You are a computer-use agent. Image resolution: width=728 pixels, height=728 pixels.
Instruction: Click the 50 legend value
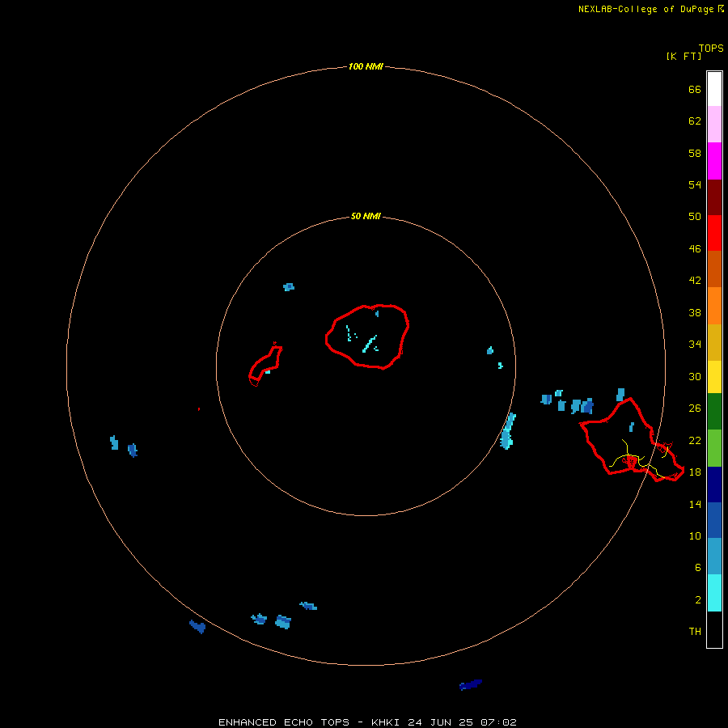click(695, 216)
